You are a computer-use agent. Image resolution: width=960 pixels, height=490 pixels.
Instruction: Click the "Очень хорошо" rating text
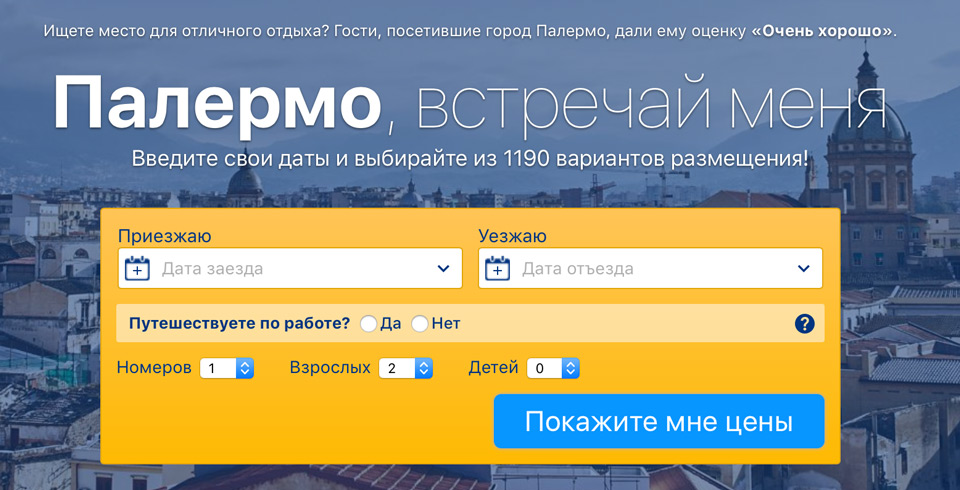822,31
